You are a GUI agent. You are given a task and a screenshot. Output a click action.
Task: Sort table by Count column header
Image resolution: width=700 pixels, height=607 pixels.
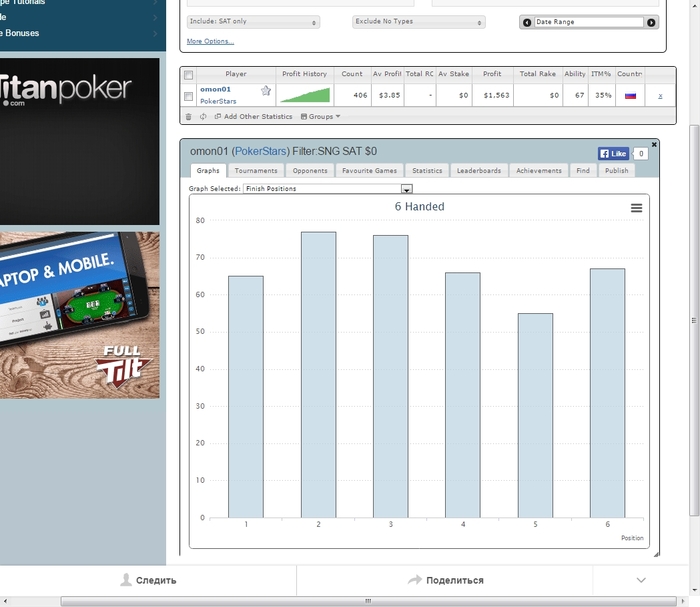(x=352, y=74)
